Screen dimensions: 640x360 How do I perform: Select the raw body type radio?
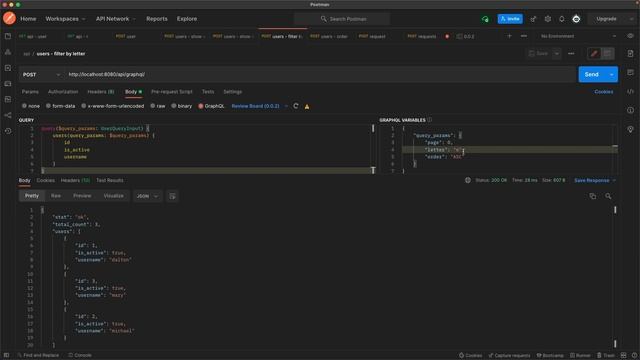click(x=153, y=106)
